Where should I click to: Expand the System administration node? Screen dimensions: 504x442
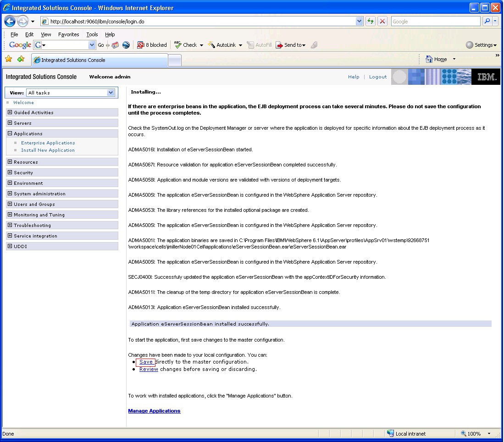(x=10, y=193)
